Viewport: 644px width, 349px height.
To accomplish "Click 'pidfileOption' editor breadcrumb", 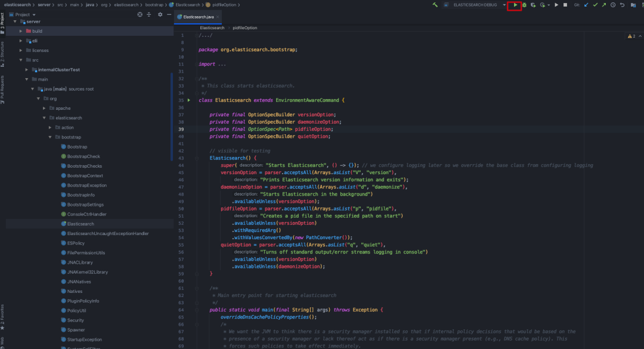I will click(245, 28).
